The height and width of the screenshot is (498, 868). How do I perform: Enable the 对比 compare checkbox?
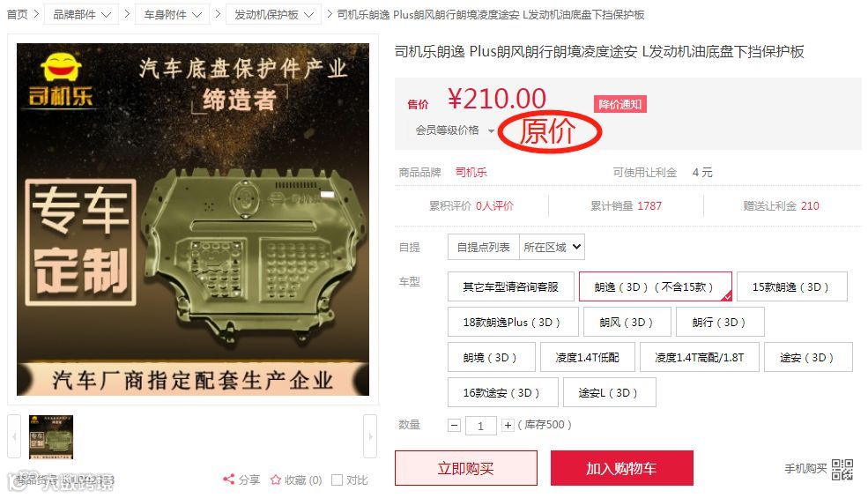337,479
